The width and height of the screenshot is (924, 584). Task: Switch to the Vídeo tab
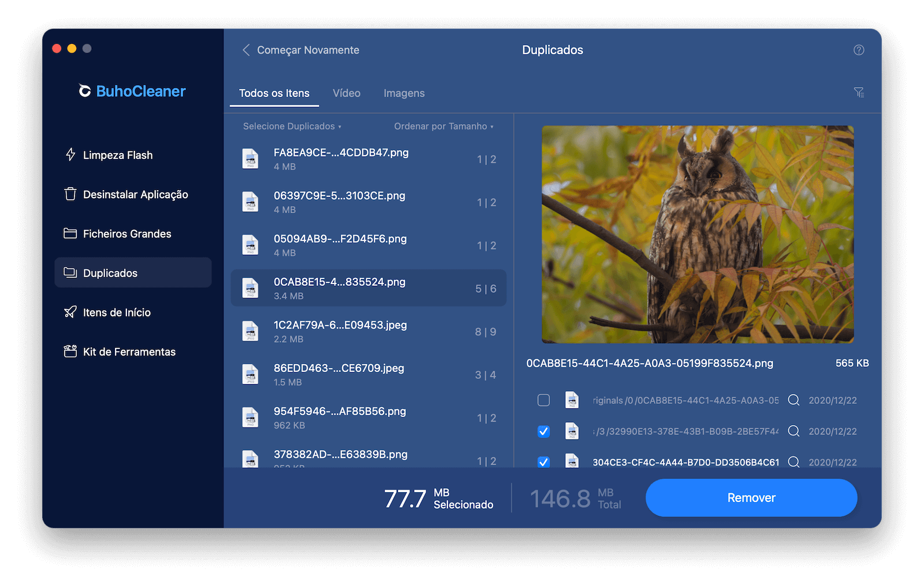(346, 94)
